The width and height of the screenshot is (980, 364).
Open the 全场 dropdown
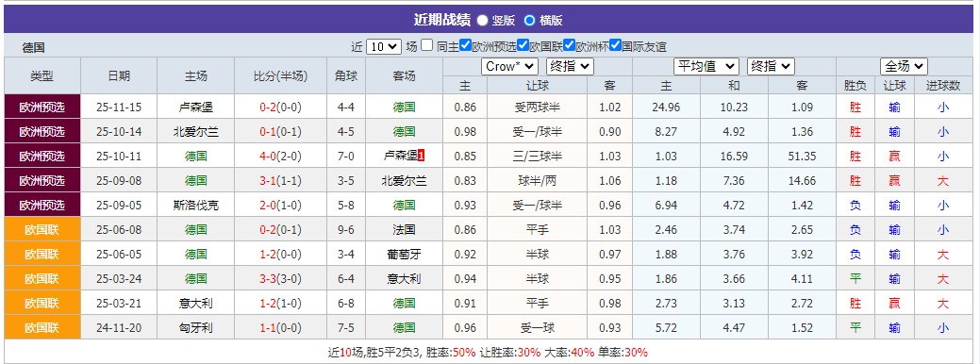click(x=904, y=66)
